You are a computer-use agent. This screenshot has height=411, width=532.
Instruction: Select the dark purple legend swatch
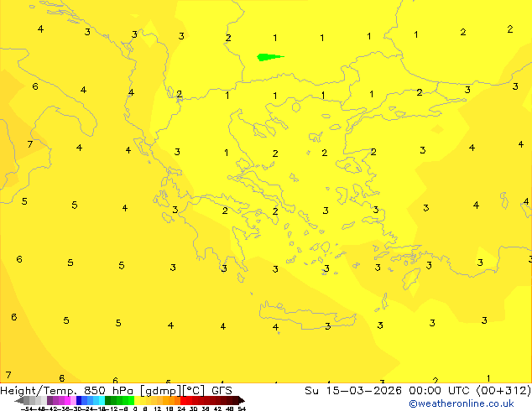click(50, 401)
